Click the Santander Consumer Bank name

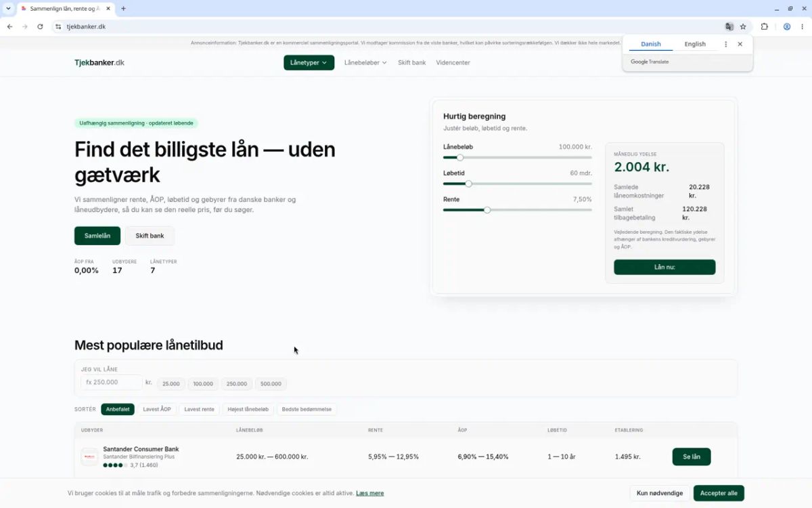[x=141, y=449]
